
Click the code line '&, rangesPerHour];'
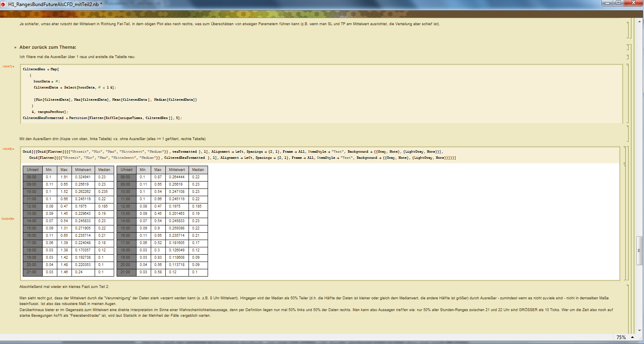(50, 112)
